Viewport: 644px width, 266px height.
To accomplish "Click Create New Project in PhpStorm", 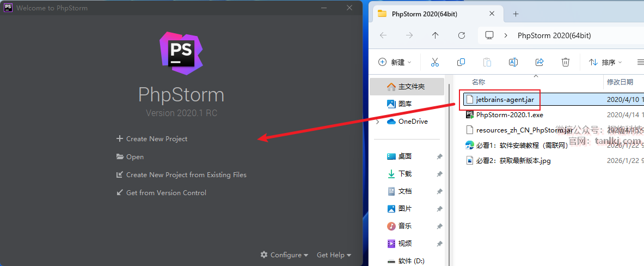I will click(152, 139).
